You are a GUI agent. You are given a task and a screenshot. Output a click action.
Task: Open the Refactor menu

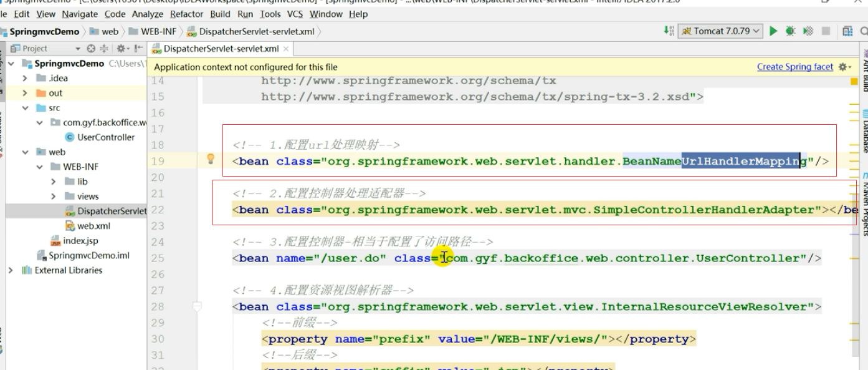[187, 14]
